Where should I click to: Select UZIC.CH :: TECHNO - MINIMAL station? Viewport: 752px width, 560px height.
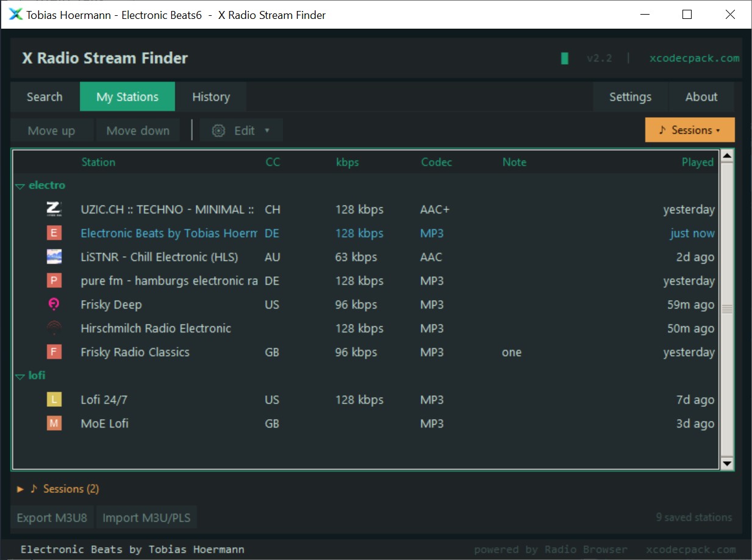click(x=167, y=209)
